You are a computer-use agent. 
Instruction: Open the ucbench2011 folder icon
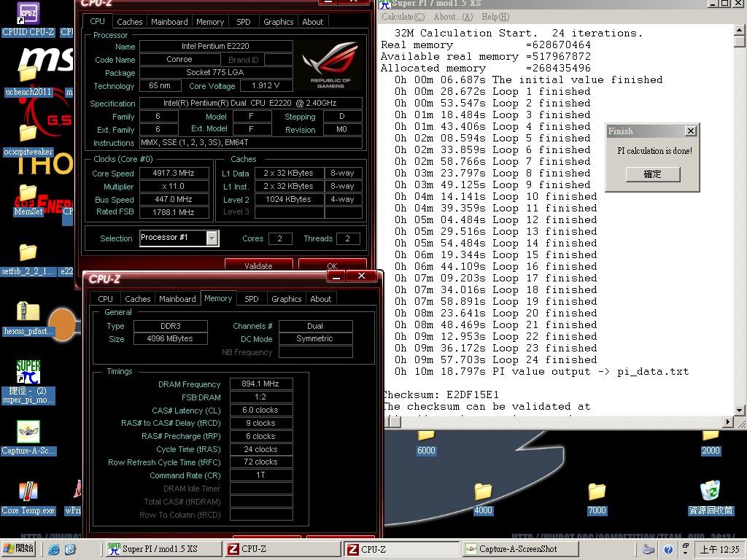pos(28,74)
